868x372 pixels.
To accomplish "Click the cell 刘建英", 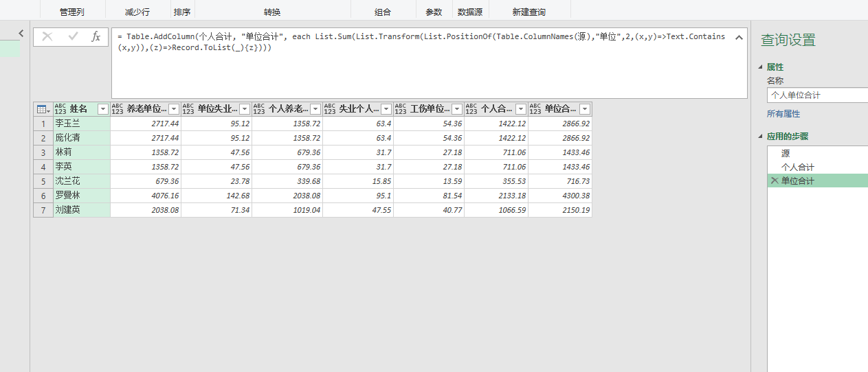I will click(x=81, y=210).
